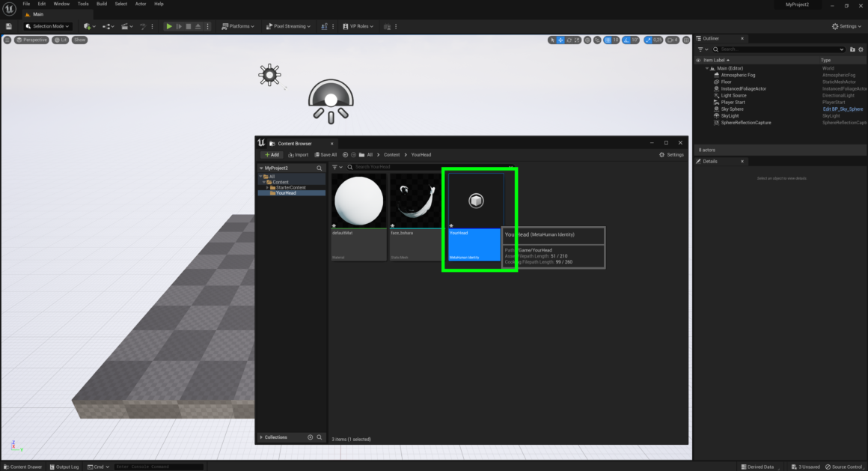Image resolution: width=868 pixels, height=471 pixels.
Task: Click the viewport Show button
Action: pos(80,40)
